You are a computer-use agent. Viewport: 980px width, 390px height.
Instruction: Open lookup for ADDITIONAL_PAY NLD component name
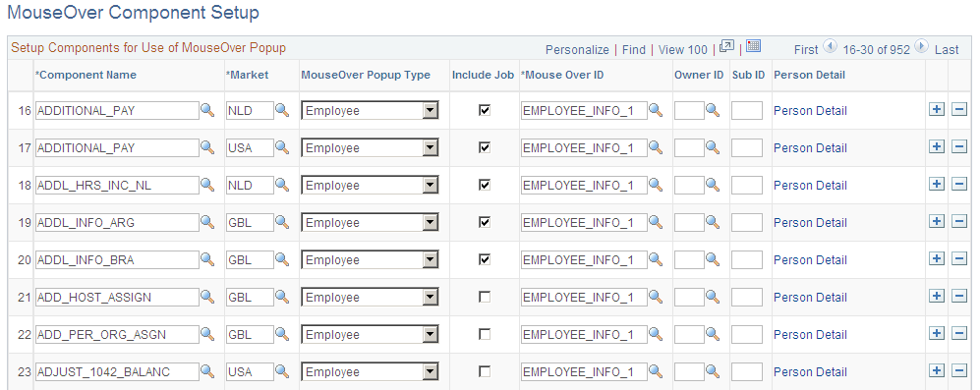click(207, 110)
